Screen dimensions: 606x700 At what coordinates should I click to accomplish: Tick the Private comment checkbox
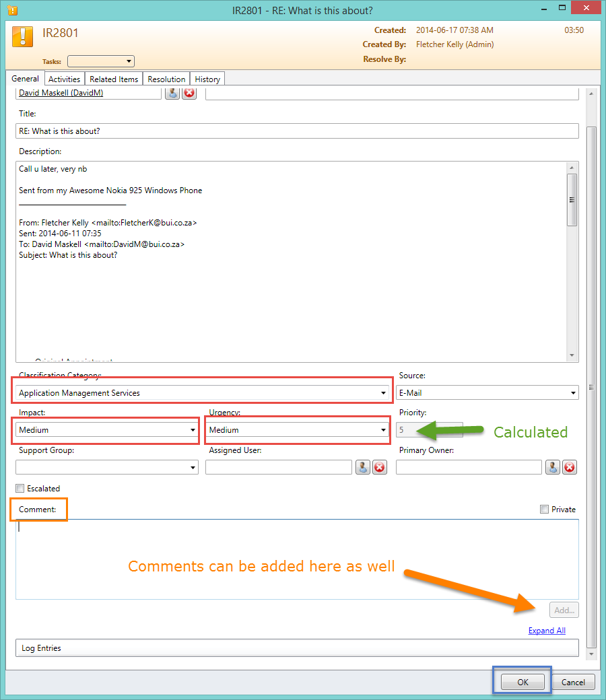click(x=544, y=510)
